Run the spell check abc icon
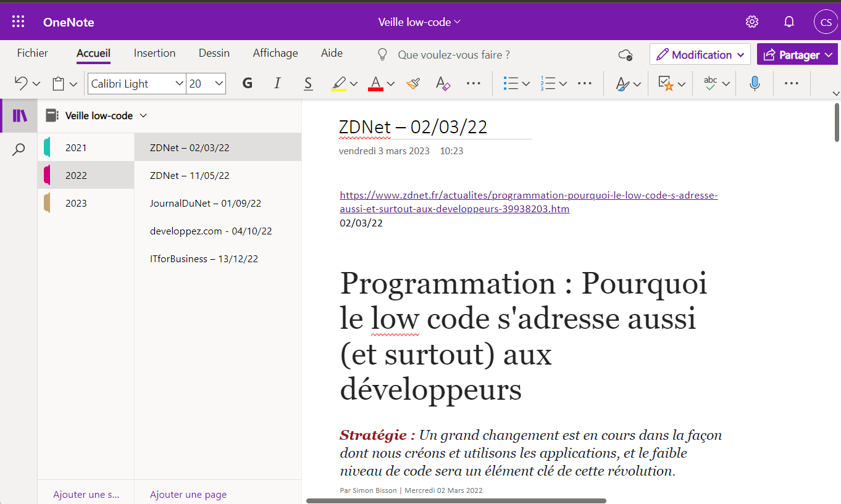Image resolution: width=841 pixels, height=504 pixels. click(711, 83)
